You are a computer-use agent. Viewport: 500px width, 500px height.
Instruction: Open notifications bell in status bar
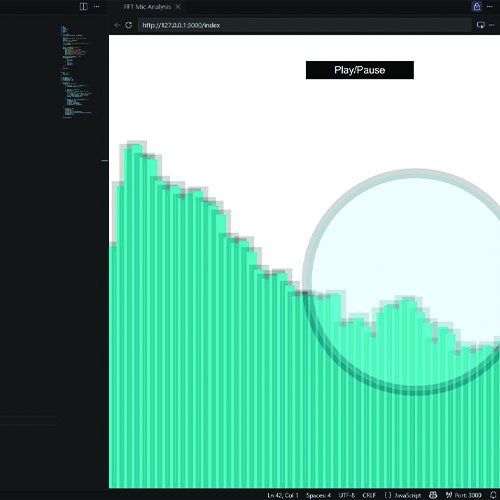tap(493, 495)
